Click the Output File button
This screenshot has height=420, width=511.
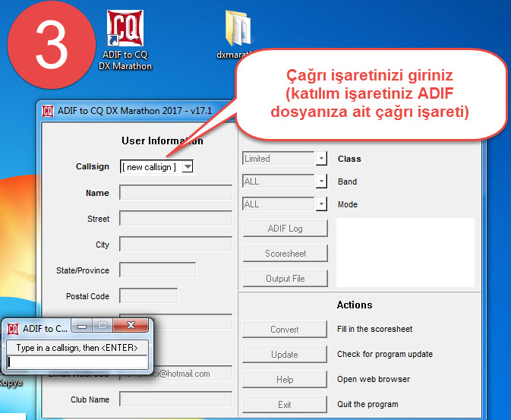[285, 279]
